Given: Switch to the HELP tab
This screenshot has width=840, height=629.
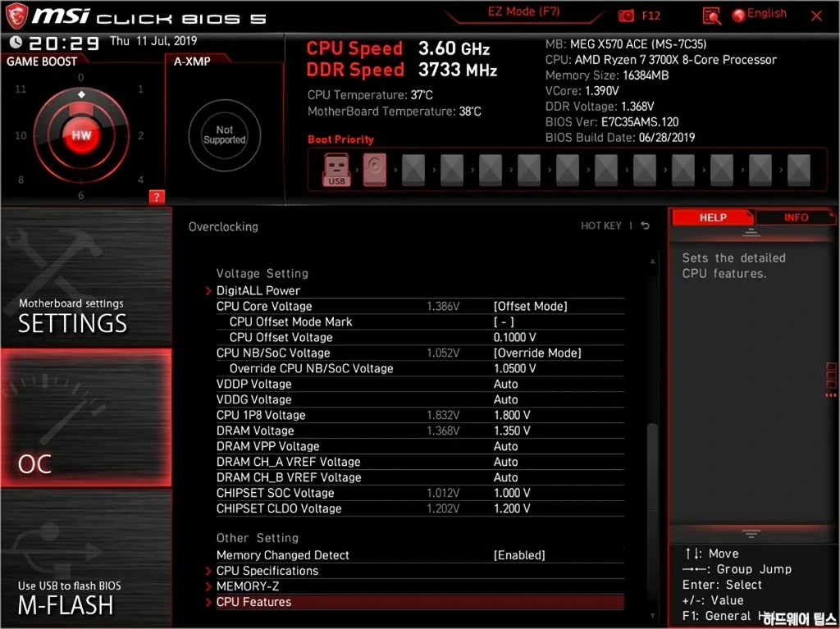Looking at the screenshot, I should click(x=713, y=217).
